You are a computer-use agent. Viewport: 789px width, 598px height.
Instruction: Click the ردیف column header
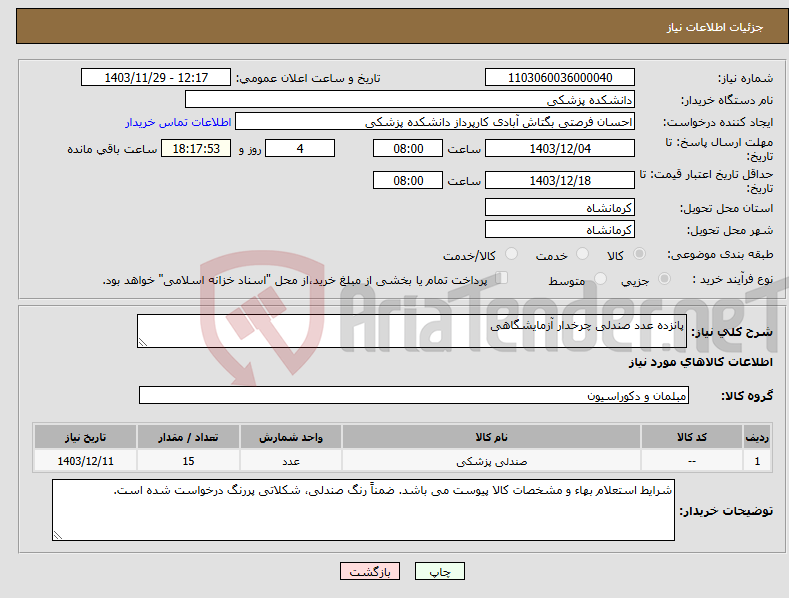point(757,437)
